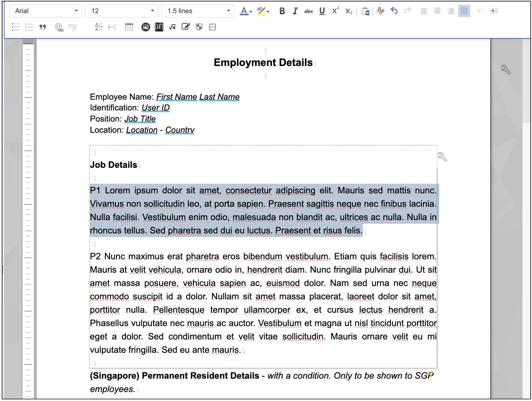
Task: Click the First Name placeholder link
Action: 176,97
